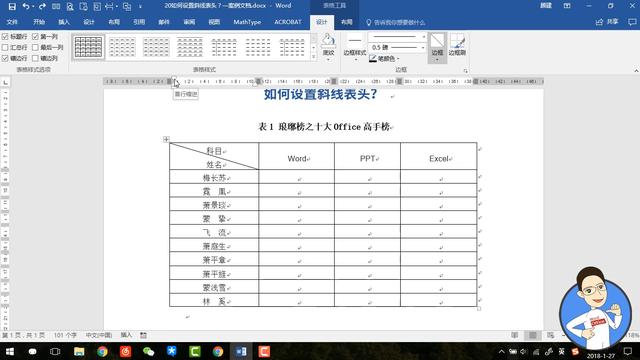
Task: Open the Undo history dropdown arrow
Action: pos(33,7)
